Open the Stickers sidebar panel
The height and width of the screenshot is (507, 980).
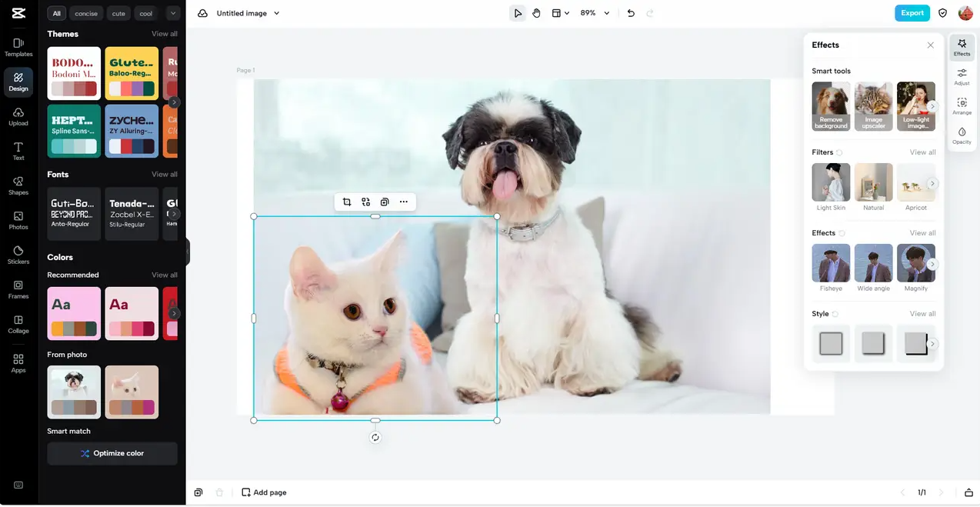(18, 255)
